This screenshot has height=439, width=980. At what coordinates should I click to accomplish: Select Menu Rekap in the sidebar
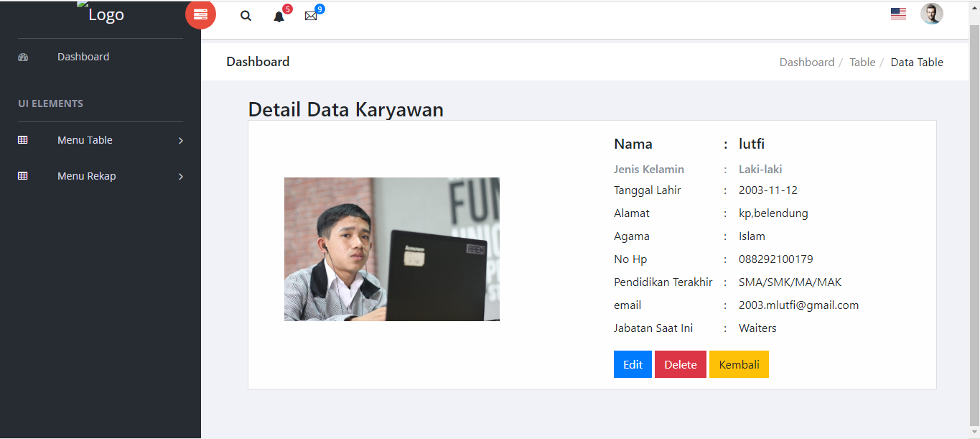(x=86, y=176)
